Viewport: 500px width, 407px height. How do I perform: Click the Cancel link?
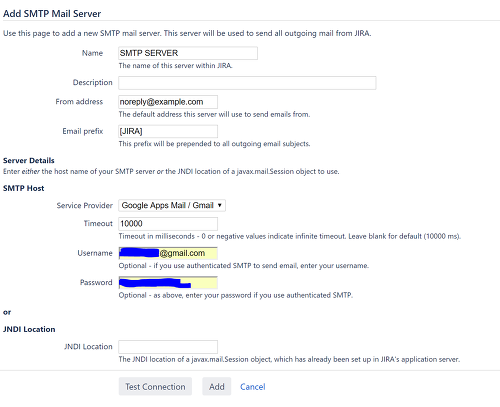point(253,387)
